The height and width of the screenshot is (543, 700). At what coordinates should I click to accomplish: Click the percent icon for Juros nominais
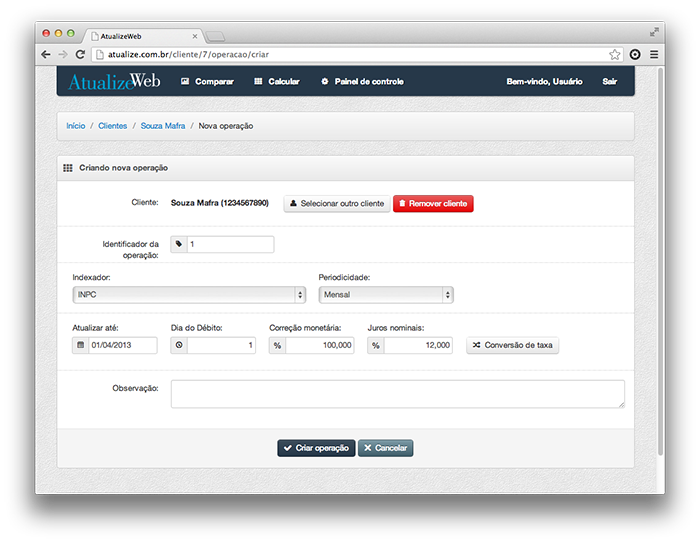(x=375, y=346)
